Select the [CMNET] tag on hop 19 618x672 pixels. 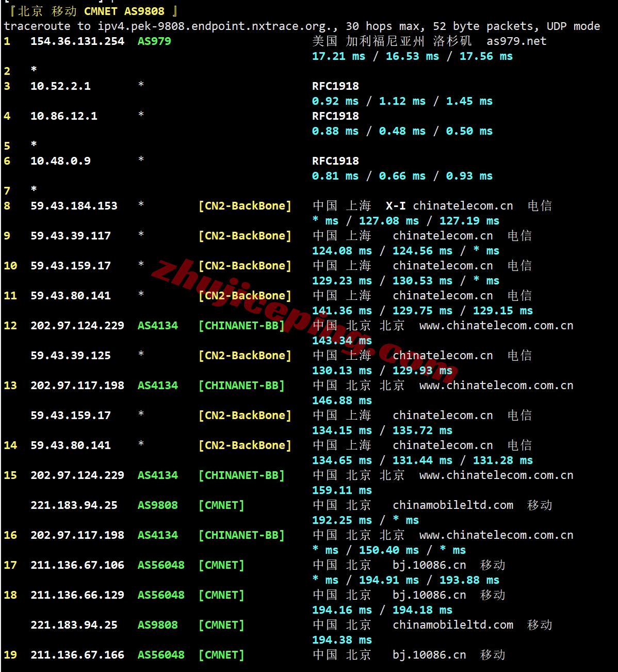(x=221, y=655)
